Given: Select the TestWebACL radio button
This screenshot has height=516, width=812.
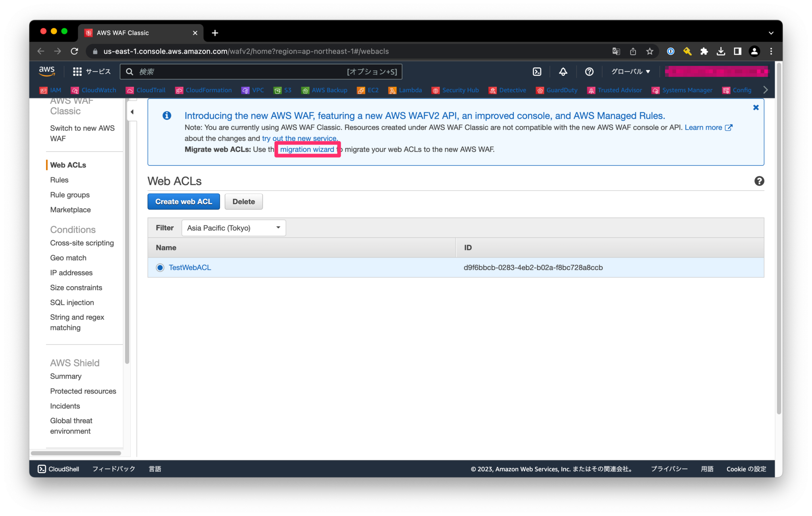Looking at the screenshot, I should pyautogui.click(x=160, y=268).
